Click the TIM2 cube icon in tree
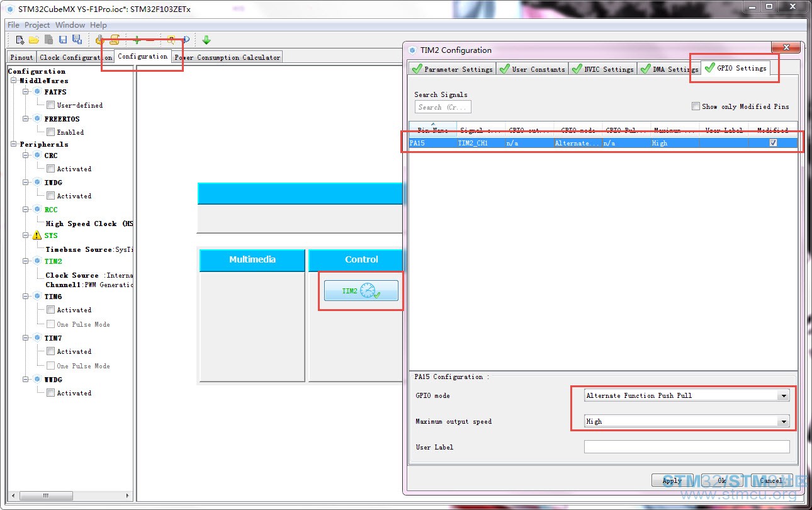The height and width of the screenshot is (510, 812). [37, 261]
